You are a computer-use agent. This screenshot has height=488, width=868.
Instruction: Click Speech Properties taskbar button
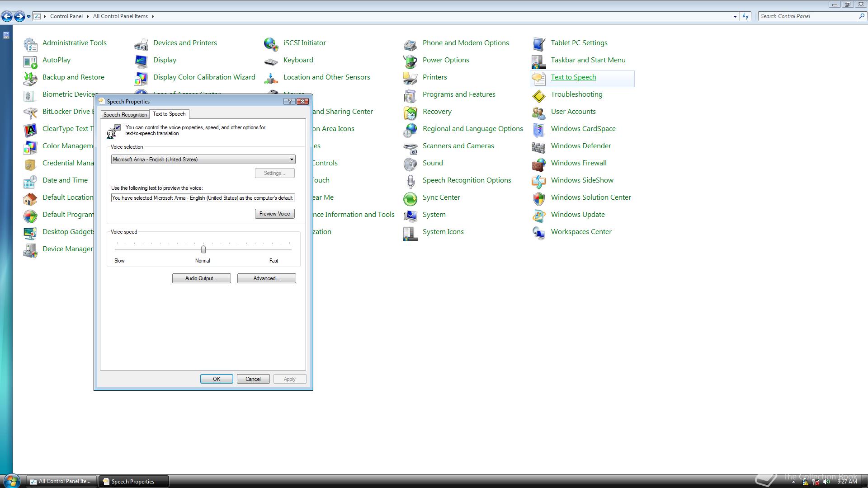pyautogui.click(x=134, y=482)
